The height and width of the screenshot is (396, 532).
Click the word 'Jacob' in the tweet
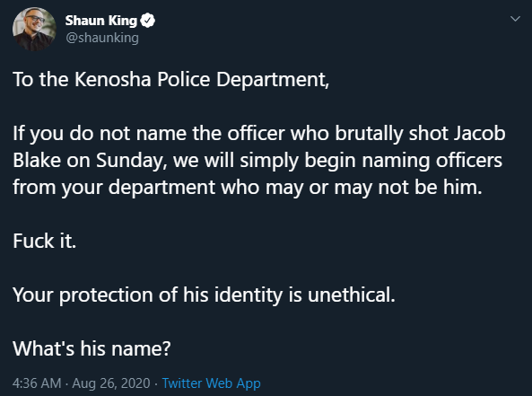[x=480, y=133]
